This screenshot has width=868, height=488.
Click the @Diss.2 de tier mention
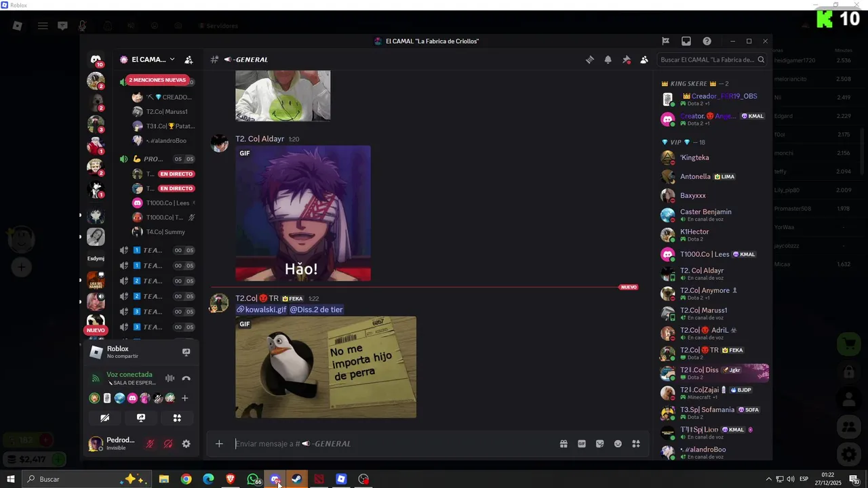click(316, 310)
